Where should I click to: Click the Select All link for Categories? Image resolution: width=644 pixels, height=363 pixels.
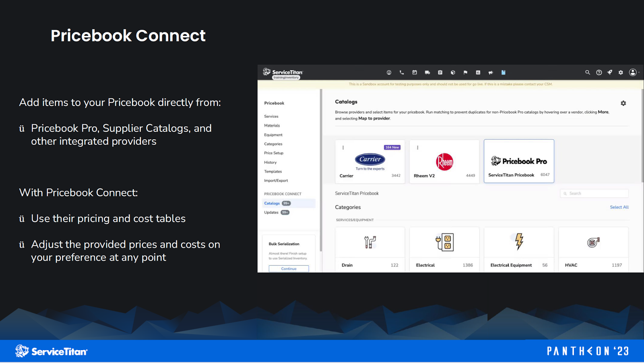(x=619, y=207)
